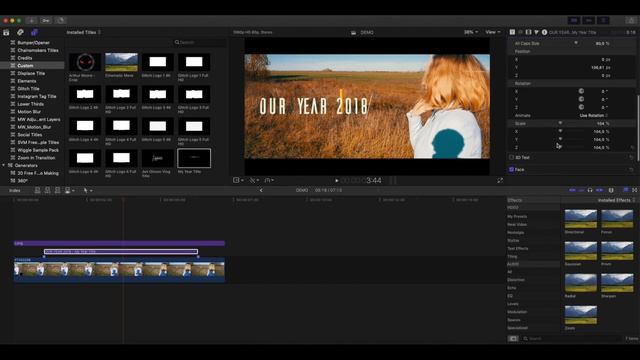Open the overwrite clip dropdown arrow
The height and width of the screenshot is (360, 640).
73,191
